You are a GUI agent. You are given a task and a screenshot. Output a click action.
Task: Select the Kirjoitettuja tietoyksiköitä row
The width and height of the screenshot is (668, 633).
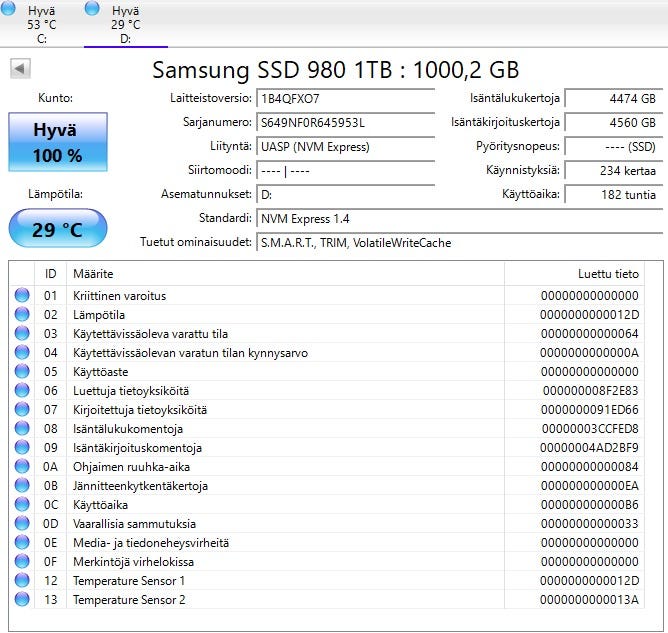point(327,409)
